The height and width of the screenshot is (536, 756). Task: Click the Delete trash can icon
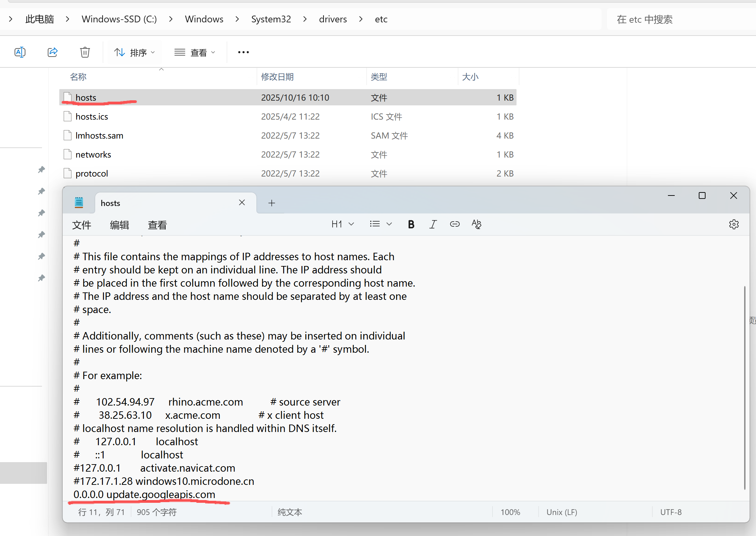click(85, 52)
